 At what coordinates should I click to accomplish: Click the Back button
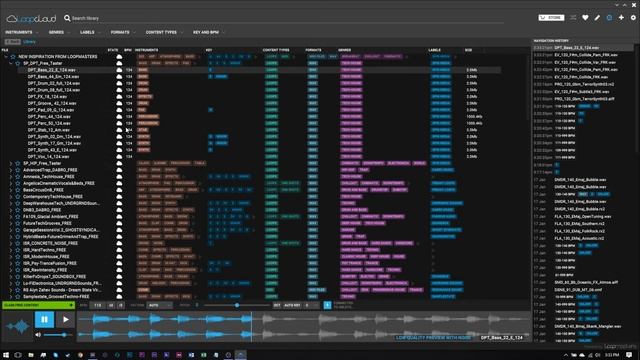click(x=13, y=42)
